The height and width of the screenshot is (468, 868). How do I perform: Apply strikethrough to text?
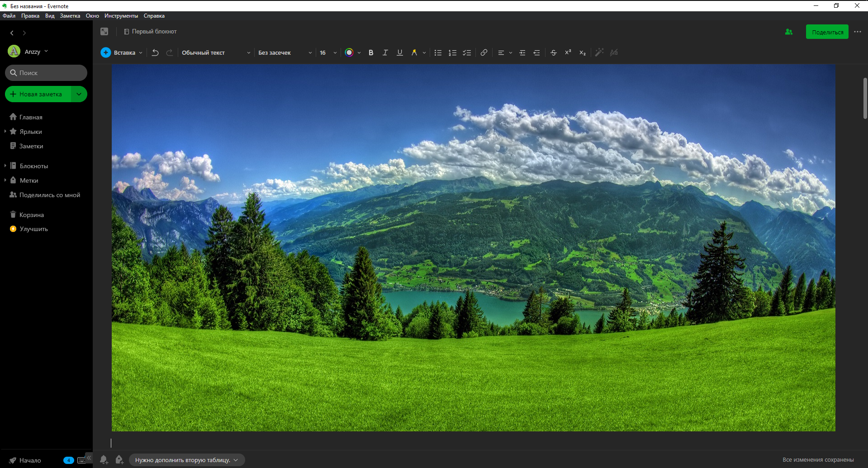[x=553, y=52]
